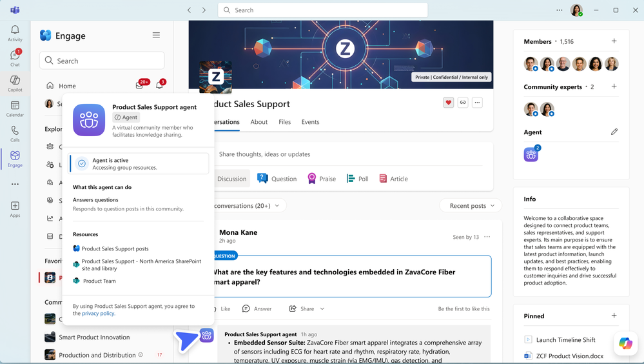Viewport: 644px width, 364px height.
Task: Add a new member with plus icon
Action: click(x=614, y=41)
